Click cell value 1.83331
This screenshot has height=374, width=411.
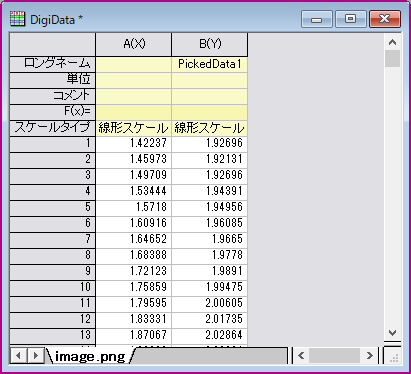134,320
